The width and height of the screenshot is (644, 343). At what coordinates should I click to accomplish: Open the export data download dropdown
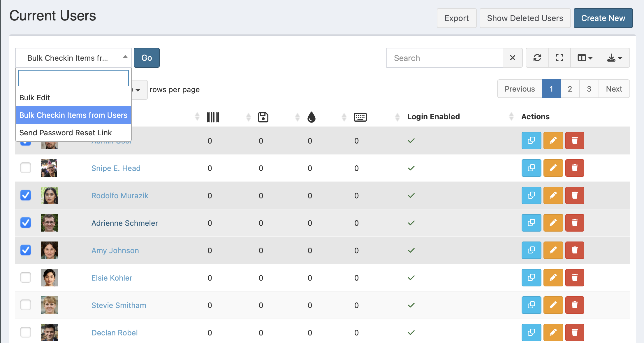[x=615, y=58]
